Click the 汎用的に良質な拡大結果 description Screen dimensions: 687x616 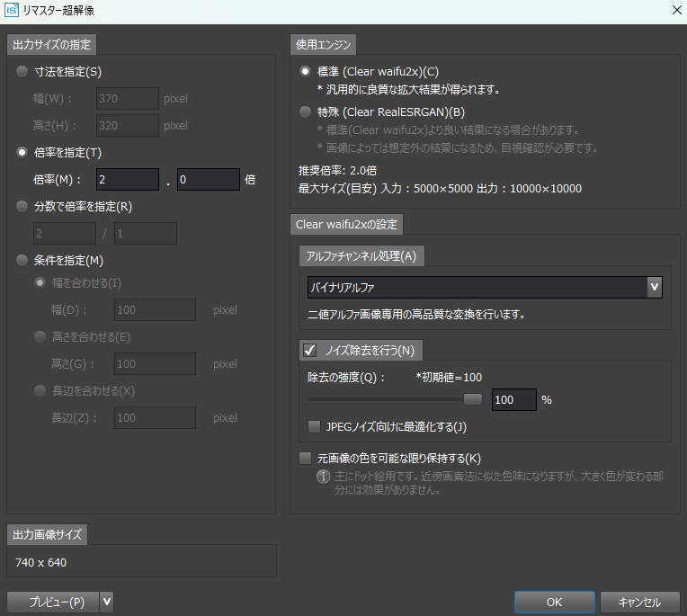(x=408, y=90)
